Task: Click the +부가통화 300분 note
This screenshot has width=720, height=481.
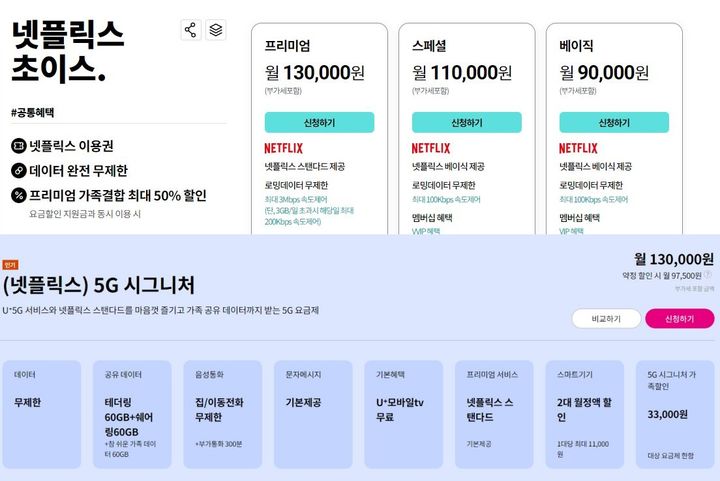Action: click(x=219, y=444)
